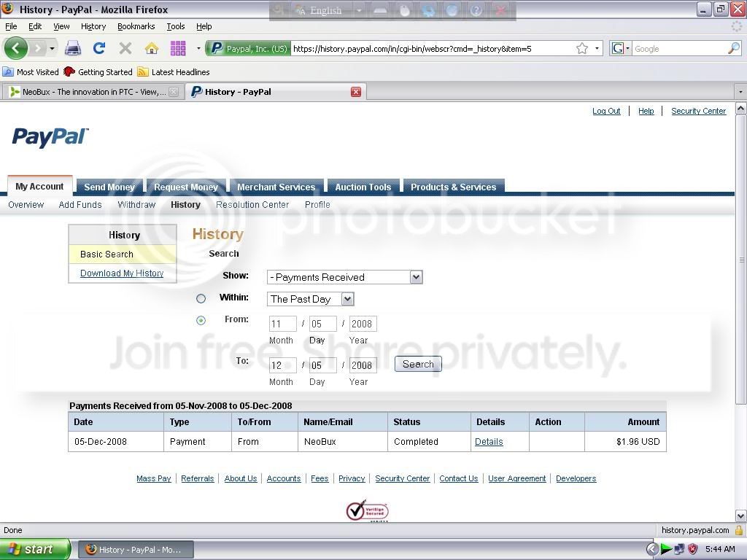Select the From date range radio button
Image resolution: width=747 pixels, height=560 pixels.
[201, 321]
